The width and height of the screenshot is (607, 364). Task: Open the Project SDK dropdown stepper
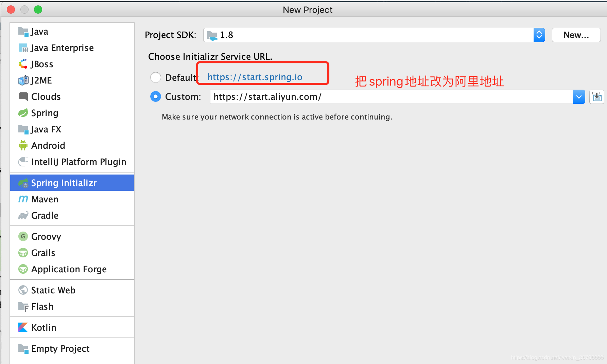click(x=539, y=35)
